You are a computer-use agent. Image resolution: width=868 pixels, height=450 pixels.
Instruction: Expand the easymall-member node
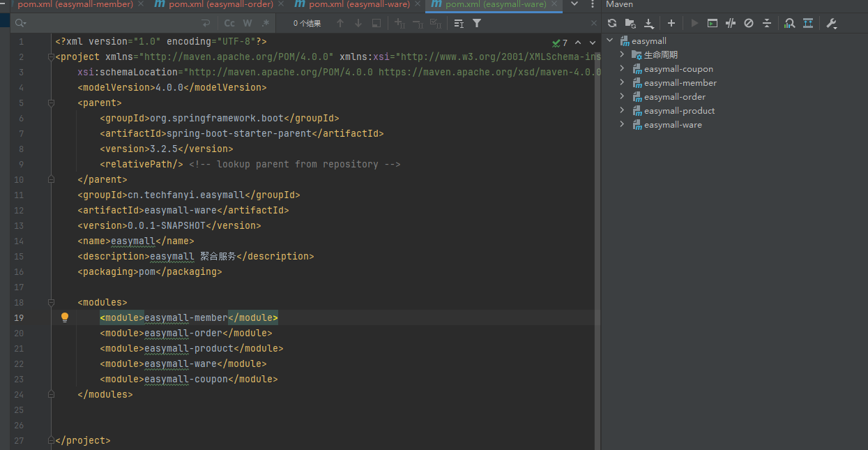pyautogui.click(x=622, y=82)
